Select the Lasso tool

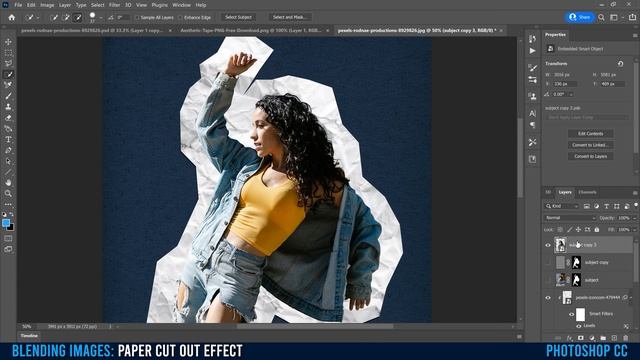pyautogui.click(x=8, y=64)
